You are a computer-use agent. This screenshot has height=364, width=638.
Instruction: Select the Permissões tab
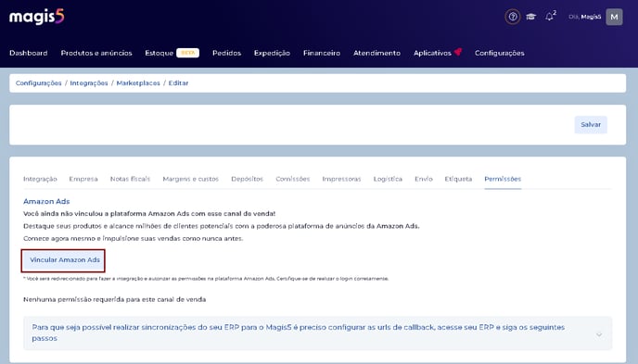pos(503,179)
